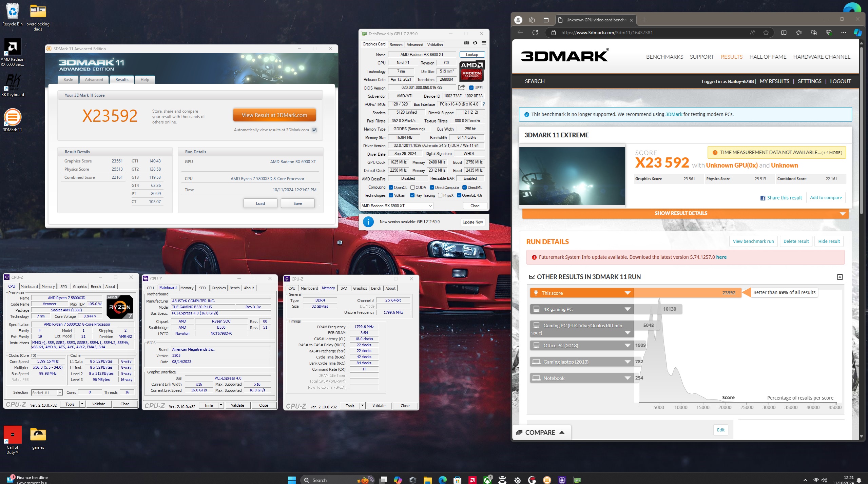
Task: Click the BIOS version share/export icon
Action: [x=461, y=88]
